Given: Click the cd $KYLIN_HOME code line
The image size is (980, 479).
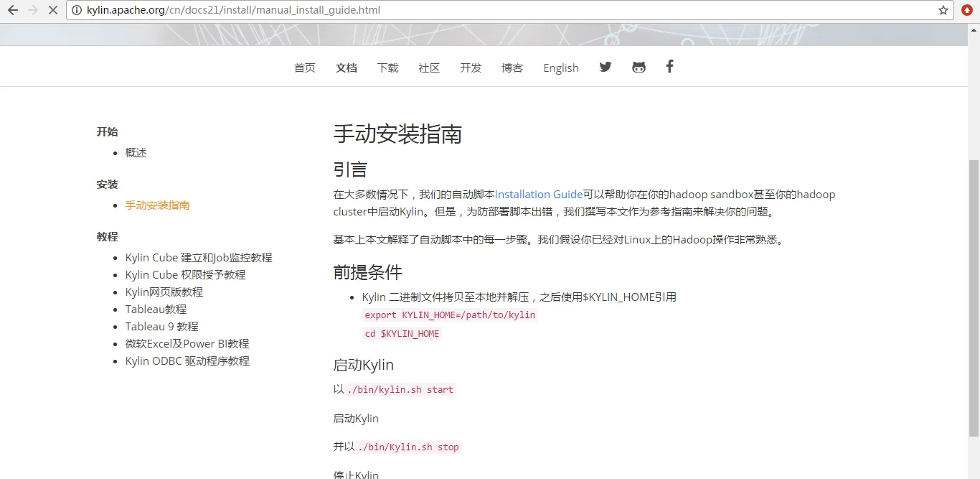Looking at the screenshot, I should coord(402,333).
